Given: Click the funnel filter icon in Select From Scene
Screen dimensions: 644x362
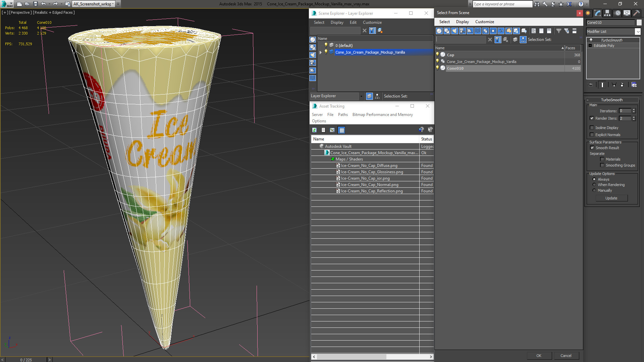Looking at the screenshot, I should (x=559, y=31).
